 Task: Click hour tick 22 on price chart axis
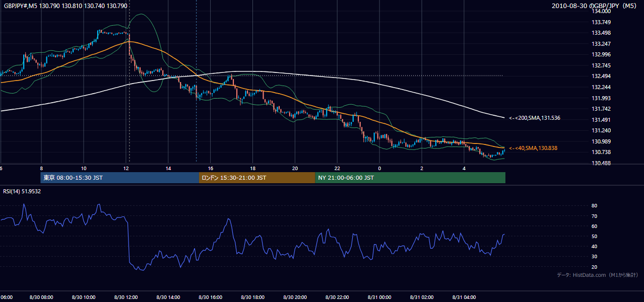(338, 168)
